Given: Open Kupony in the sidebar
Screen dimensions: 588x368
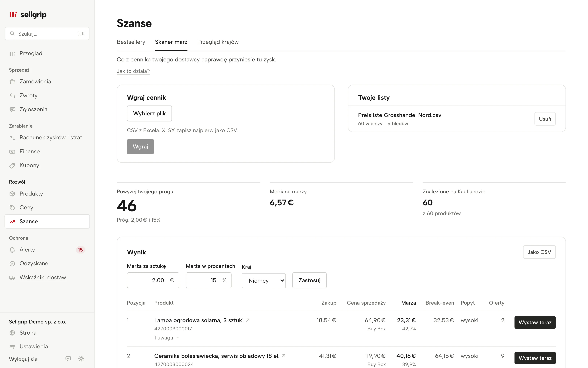Looking at the screenshot, I should 47,165.
